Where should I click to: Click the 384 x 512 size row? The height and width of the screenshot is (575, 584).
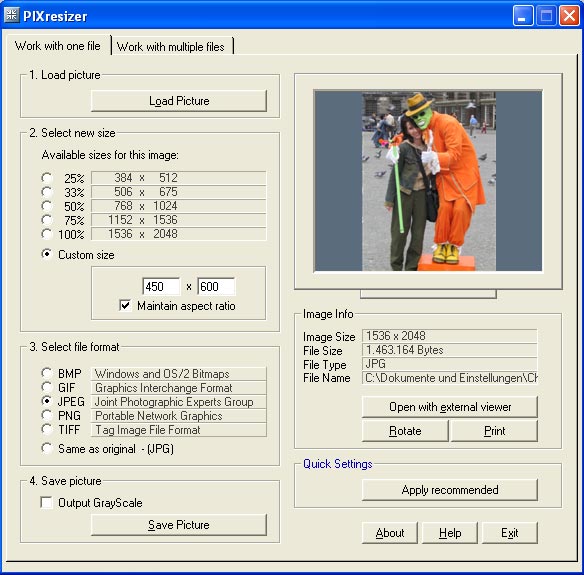[179, 178]
